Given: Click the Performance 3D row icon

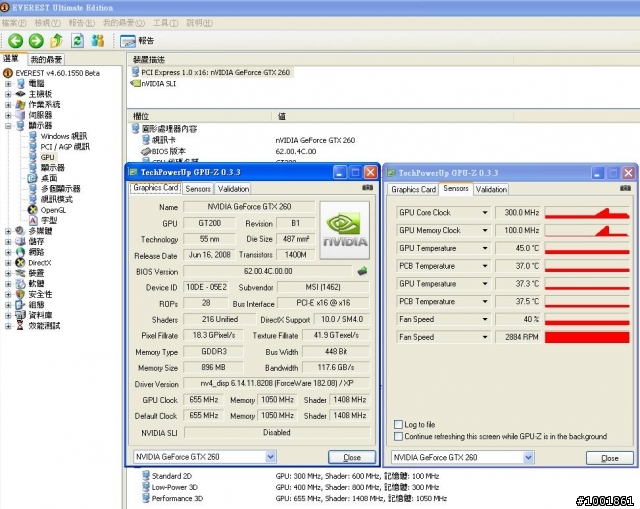Looking at the screenshot, I should 146,498.
